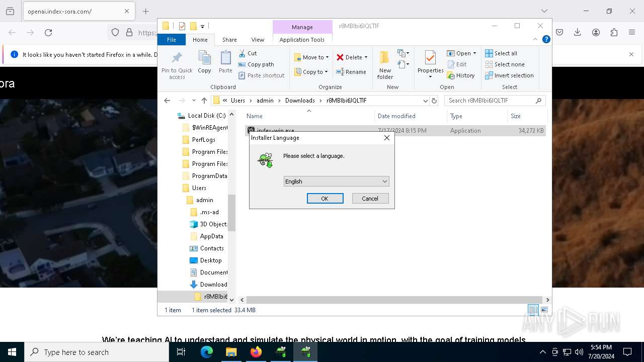Open recent locations dropdown arrow

194,101
